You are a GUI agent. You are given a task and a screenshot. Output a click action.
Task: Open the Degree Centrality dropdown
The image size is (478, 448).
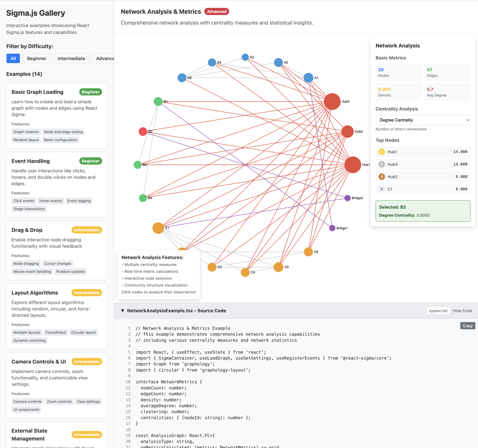(x=423, y=120)
